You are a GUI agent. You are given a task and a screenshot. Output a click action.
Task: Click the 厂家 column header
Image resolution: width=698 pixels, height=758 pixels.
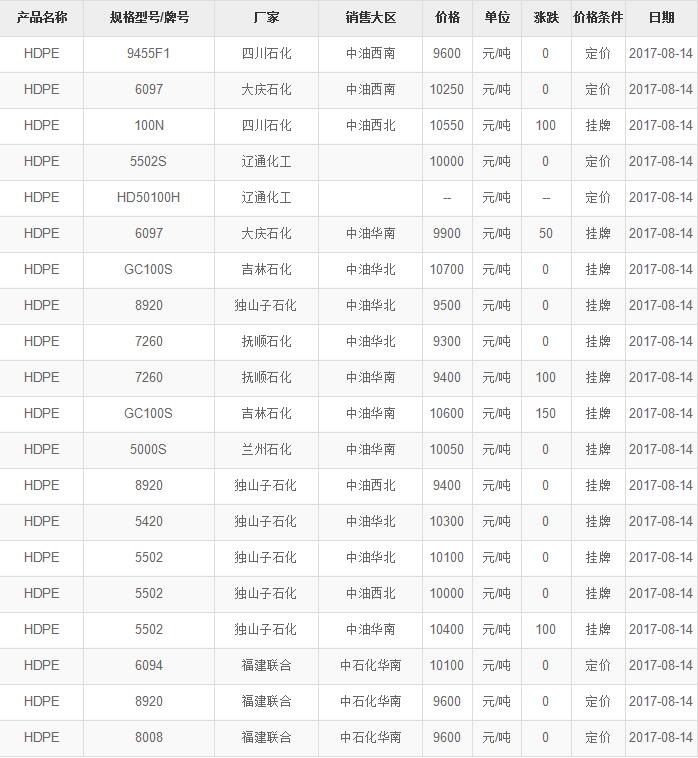(x=266, y=18)
